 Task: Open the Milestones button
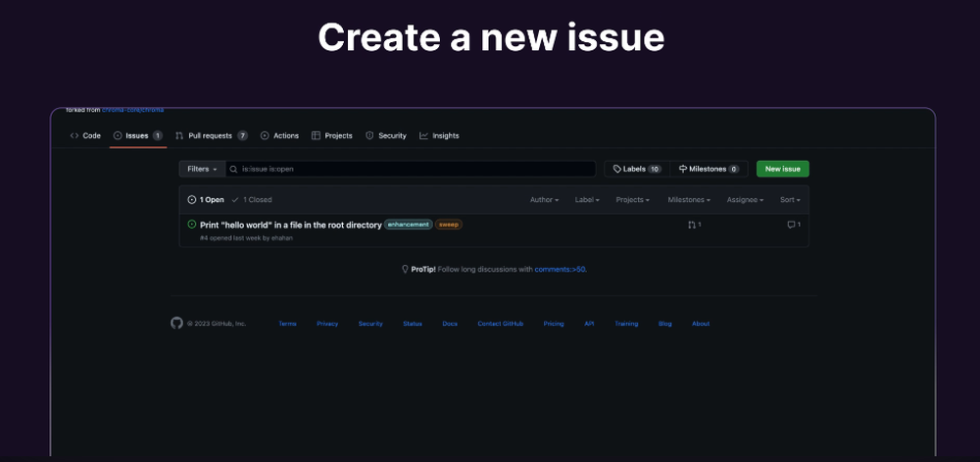709,169
